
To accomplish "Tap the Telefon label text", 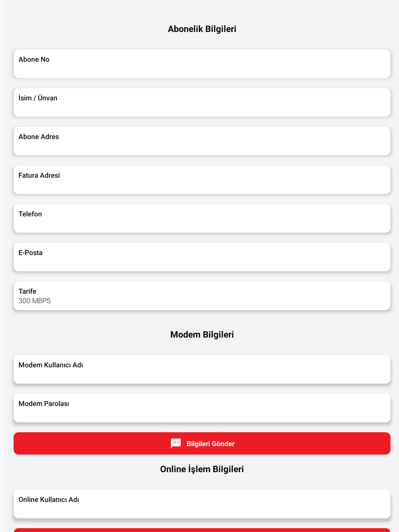I will click(x=30, y=214).
